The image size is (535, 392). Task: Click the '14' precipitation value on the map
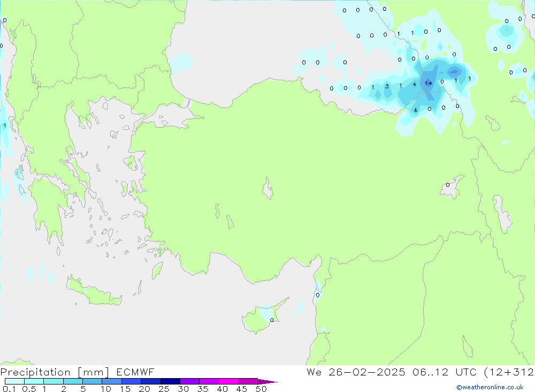(429, 83)
